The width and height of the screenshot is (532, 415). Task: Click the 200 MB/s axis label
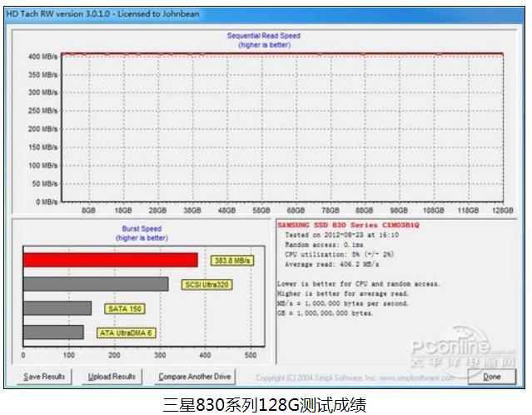pos(42,129)
